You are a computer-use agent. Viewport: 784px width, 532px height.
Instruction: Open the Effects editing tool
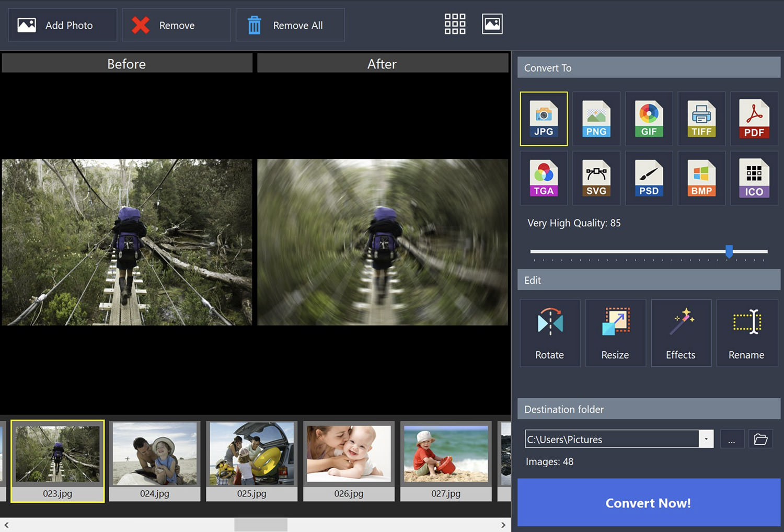681,333
